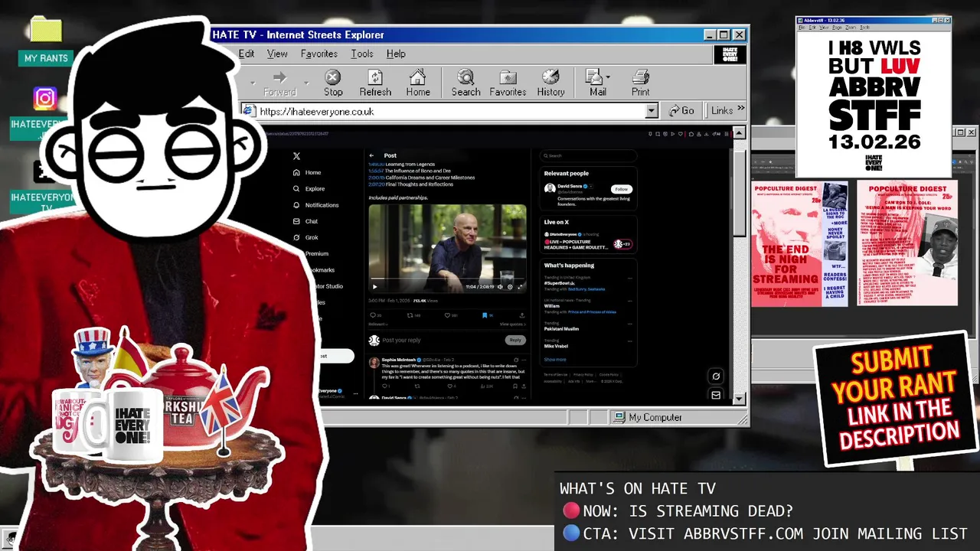Open the View quotes link
Viewport: 980px width, 551px height.
512,324
